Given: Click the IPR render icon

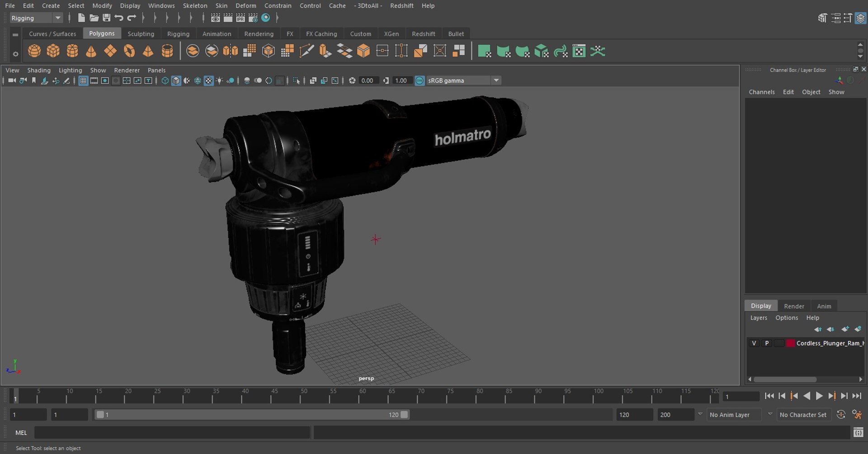Looking at the screenshot, I should coord(241,18).
